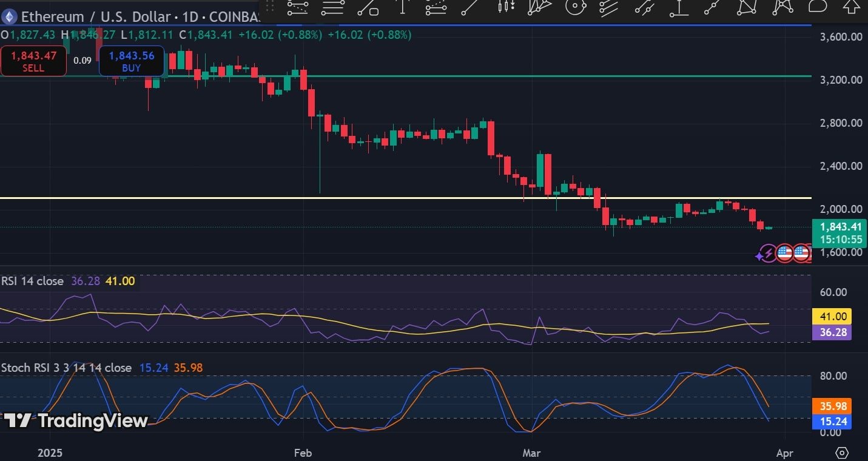Click the Ethereum logo icon
The height and width of the screenshot is (461, 868).
(10, 15)
